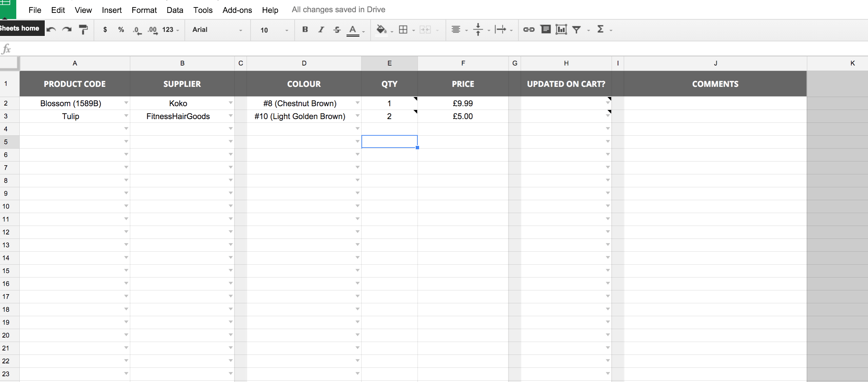Open the Add-ons menu
The width and height of the screenshot is (868, 382).
(237, 10)
